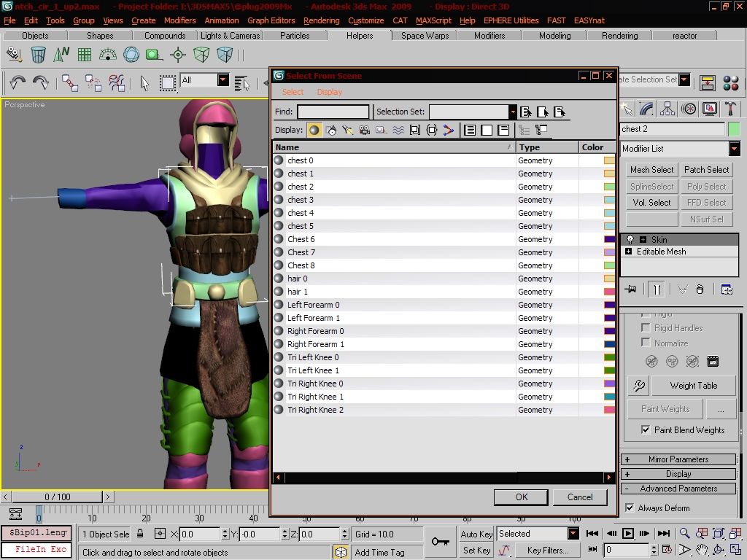This screenshot has width=747, height=560.
Task: Toggle the Skin modifier lightbulb
Action: coord(630,239)
